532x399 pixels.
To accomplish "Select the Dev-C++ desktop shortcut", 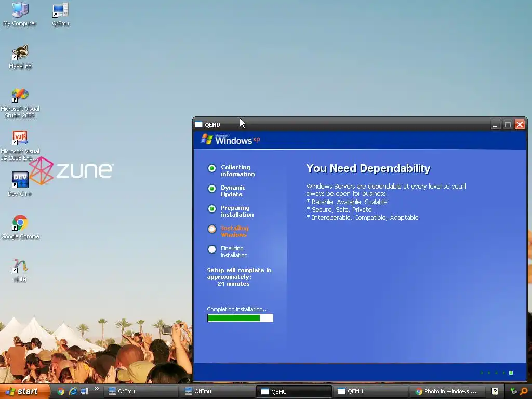I will click(x=20, y=184).
